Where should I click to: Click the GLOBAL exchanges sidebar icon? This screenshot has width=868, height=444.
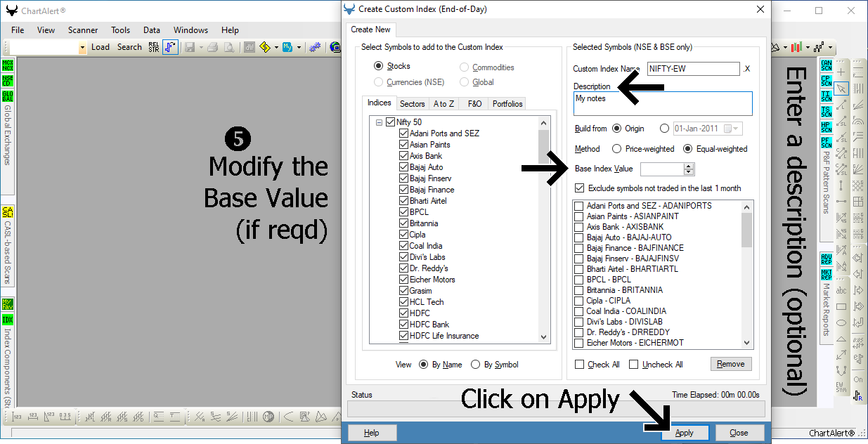[8, 96]
